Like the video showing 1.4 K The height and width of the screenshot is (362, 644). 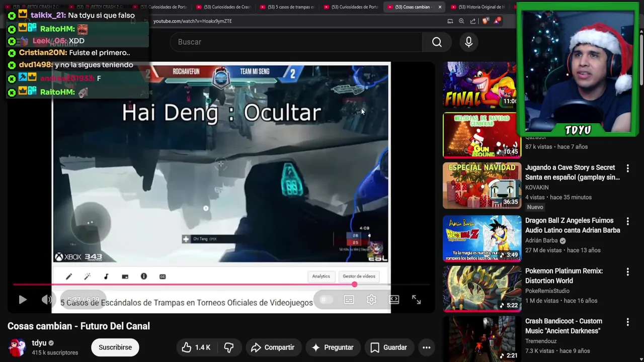click(x=196, y=347)
